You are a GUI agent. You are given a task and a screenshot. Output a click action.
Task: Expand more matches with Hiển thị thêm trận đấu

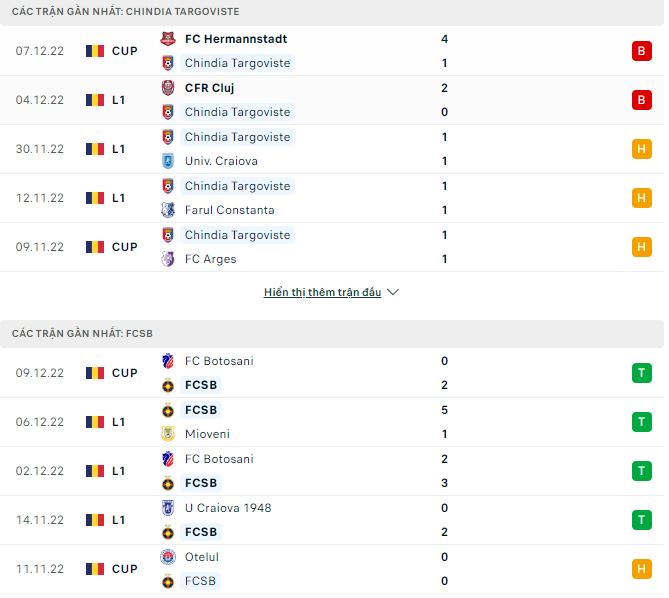[322, 292]
